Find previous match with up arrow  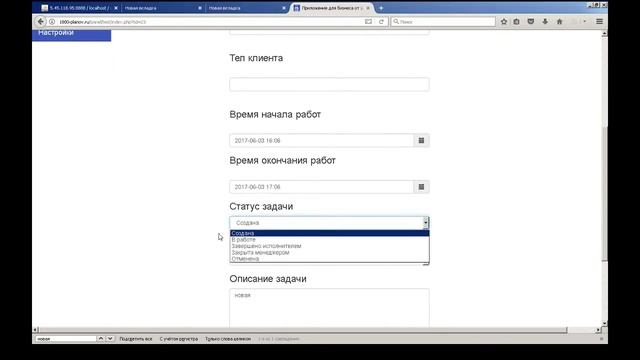[x=101, y=339]
